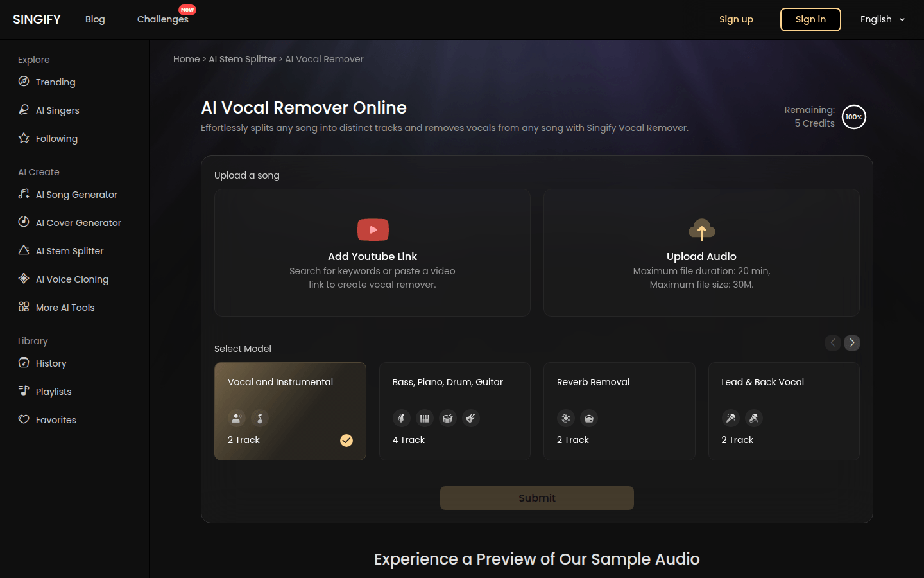Image resolution: width=924 pixels, height=578 pixels.
Task: Open the Blog menu item
Action: pos(95,19)
